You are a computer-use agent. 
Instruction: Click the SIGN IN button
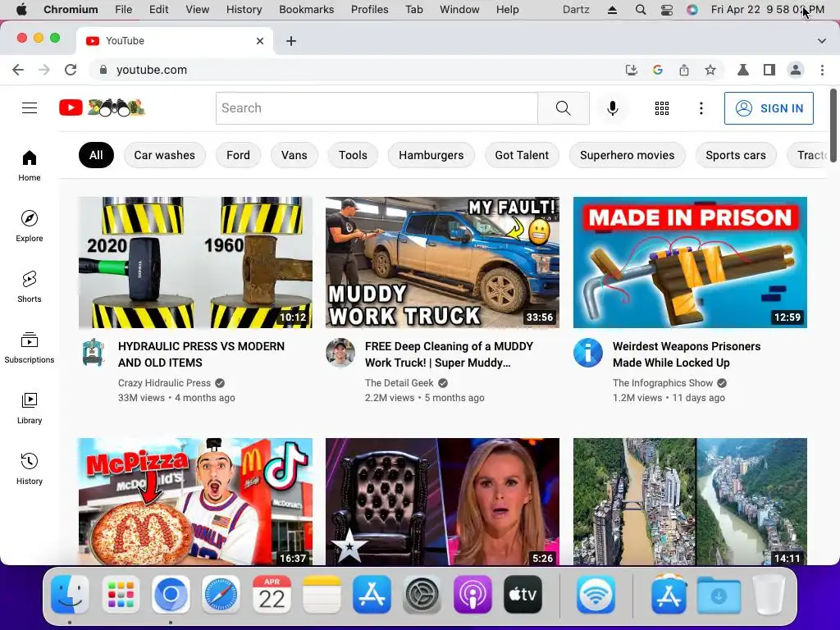click(x=769, y=108)
